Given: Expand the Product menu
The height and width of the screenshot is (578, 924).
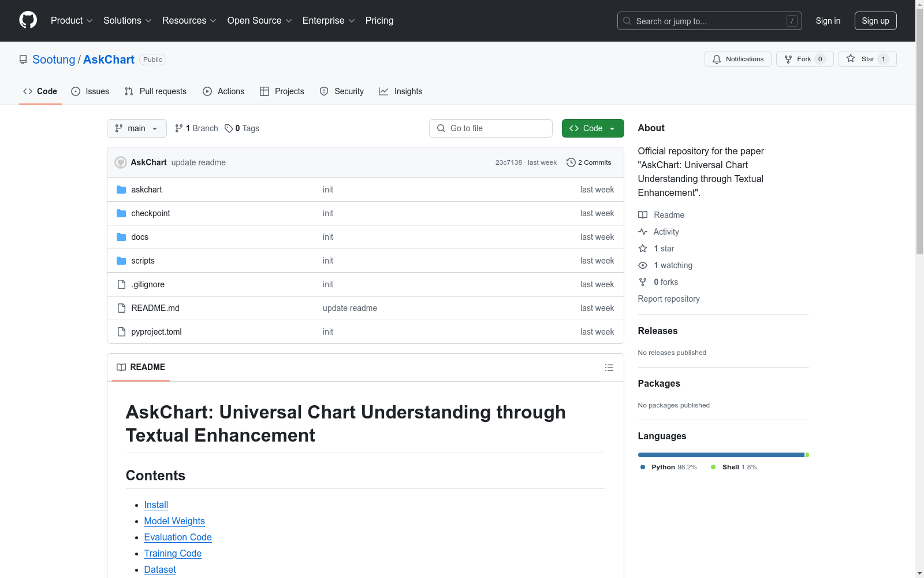Looking at the screenshot, I should point(72,21).
